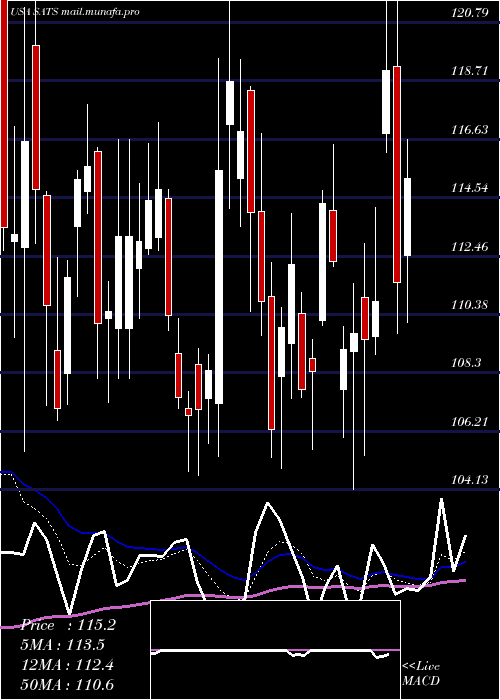Click the tall white candle rising to 114.54

tap(219, 287)
